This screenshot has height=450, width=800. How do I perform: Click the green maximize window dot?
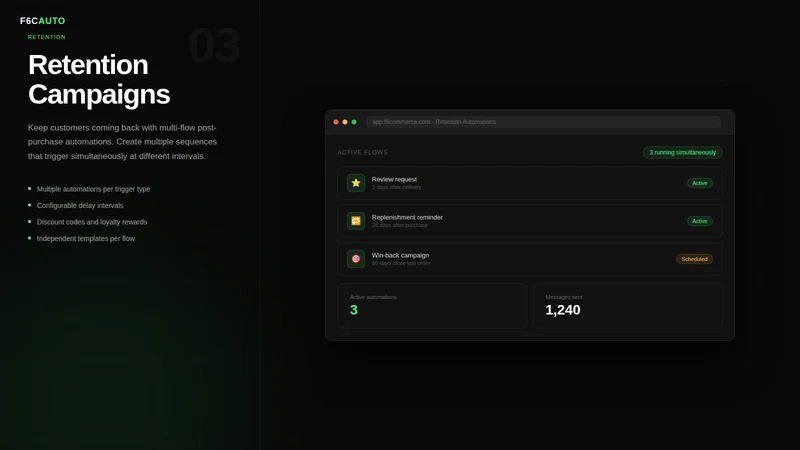(354, 122)
